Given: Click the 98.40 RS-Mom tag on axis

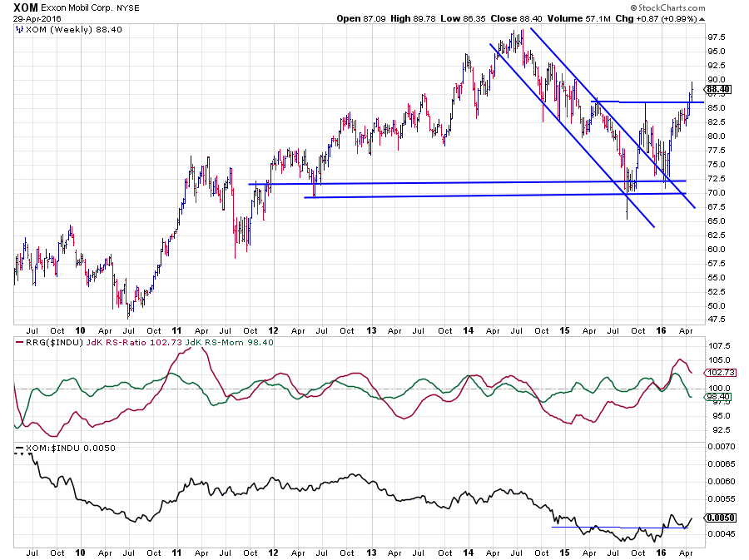Looking at the screenshot, I should click(717, 397).
